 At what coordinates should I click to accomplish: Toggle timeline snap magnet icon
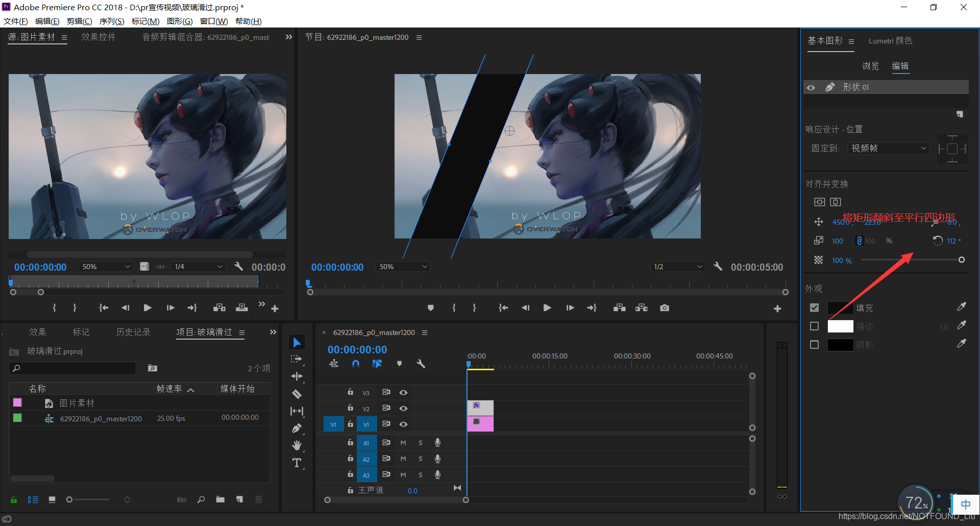tap(356, 364)
